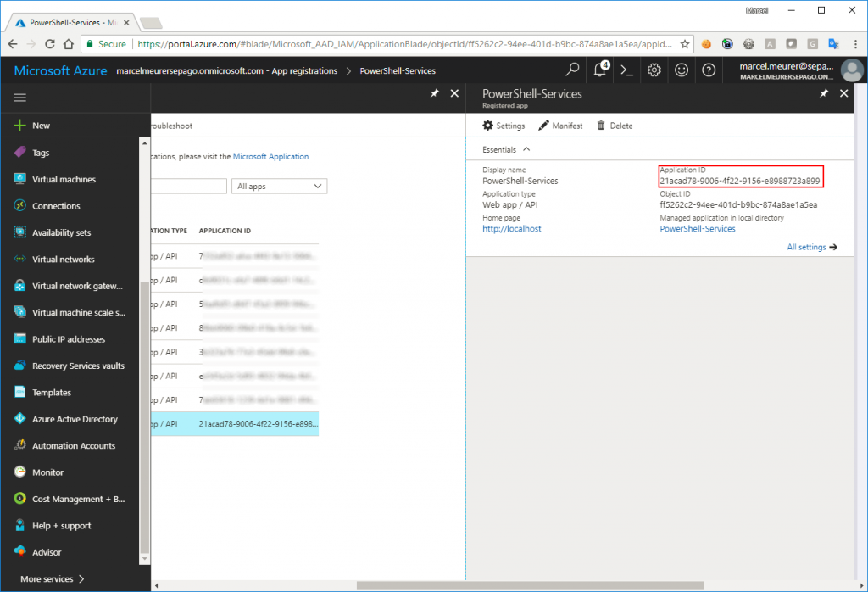Click the PowerShell-Services breadcrumb
868x592 pixels.
(398, 71)
